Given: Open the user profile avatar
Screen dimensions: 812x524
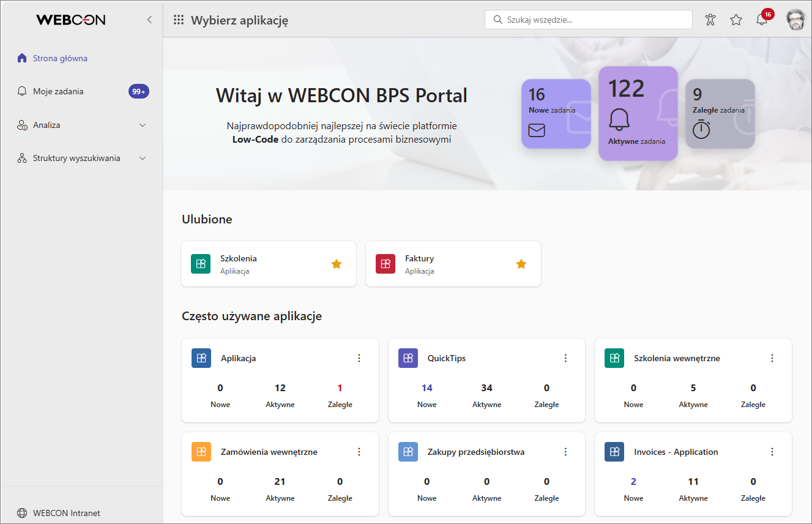Looking at the screenshot, I should tap(796, 19).
